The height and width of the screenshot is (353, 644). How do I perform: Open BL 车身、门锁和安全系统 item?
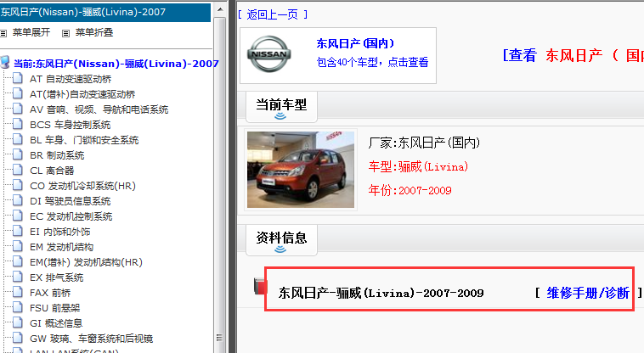(84, 140)
